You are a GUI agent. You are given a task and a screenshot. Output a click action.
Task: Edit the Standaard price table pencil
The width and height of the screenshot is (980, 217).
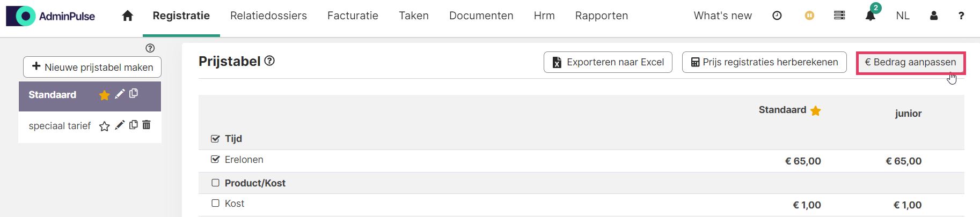(x=120, y=94)
